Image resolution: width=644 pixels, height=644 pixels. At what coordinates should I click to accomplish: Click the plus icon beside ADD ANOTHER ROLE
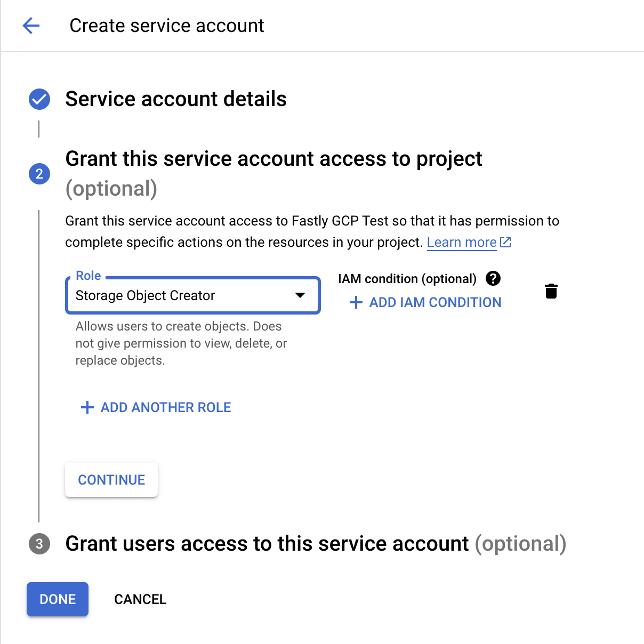[87, 407]
